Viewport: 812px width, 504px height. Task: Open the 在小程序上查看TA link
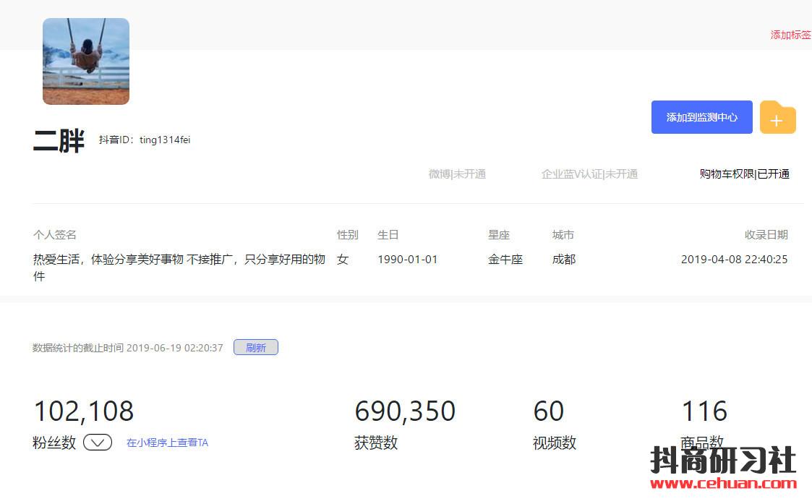click(x=167, y=443)
